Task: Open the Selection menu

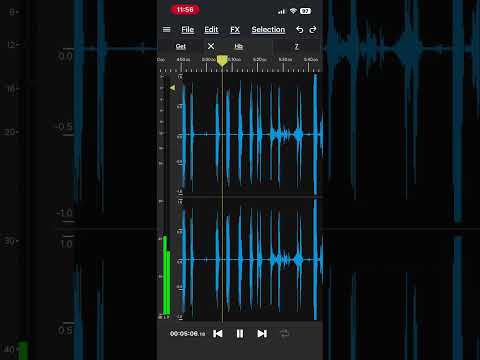Action: point(268,30)
